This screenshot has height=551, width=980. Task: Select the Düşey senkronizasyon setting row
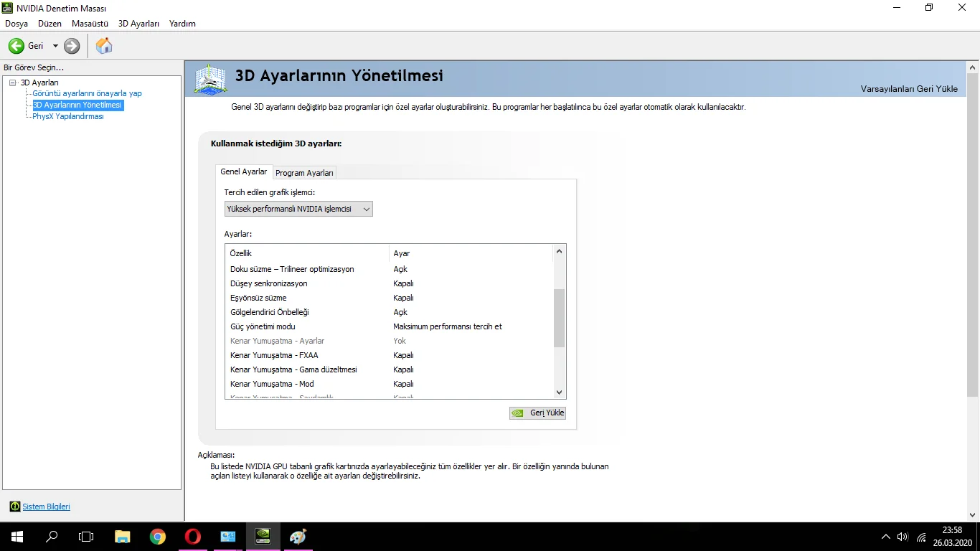390,283
